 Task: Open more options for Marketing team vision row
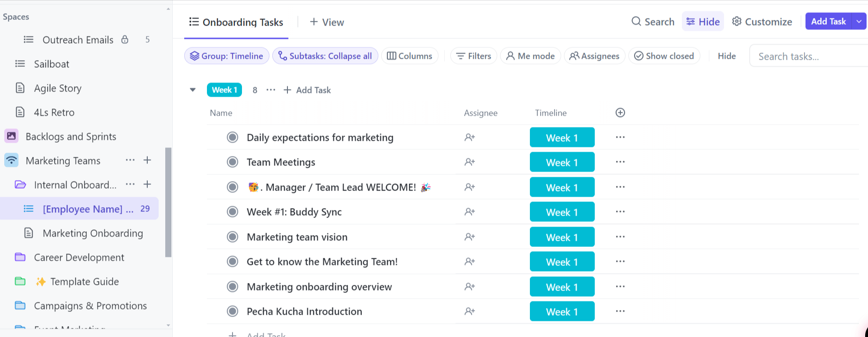(x=620, y=237)
